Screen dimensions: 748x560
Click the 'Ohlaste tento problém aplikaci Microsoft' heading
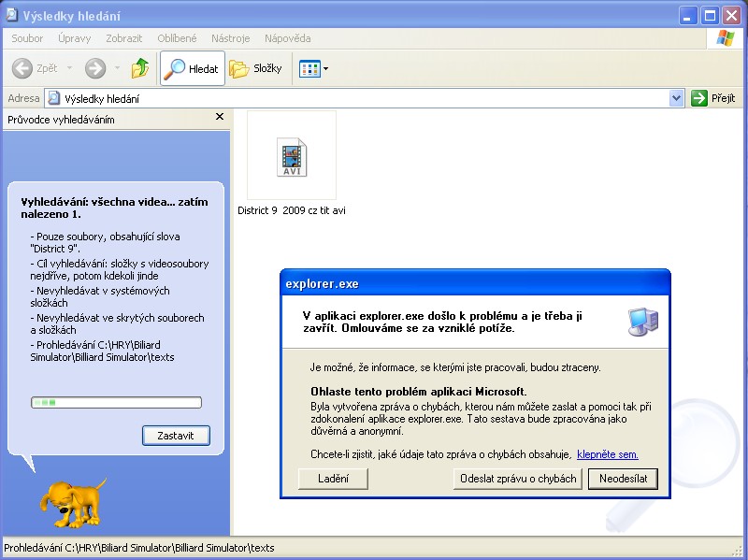point(418,392)
